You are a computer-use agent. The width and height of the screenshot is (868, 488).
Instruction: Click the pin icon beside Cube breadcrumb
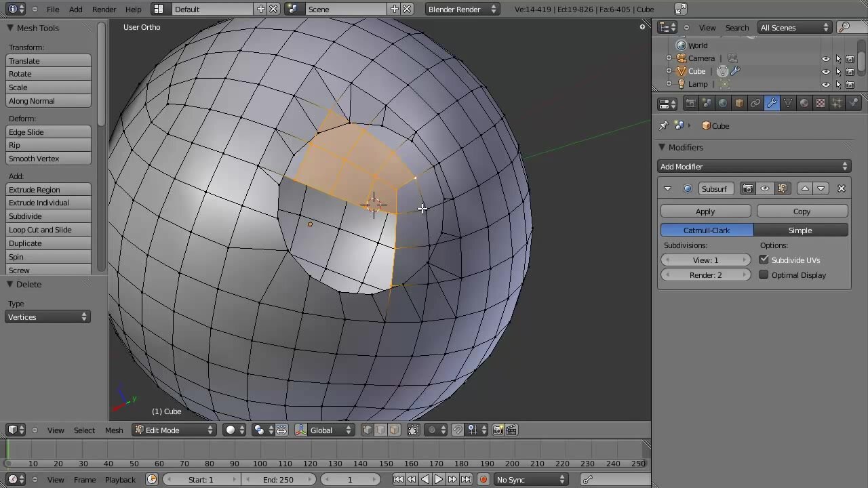tap(664, 125)
